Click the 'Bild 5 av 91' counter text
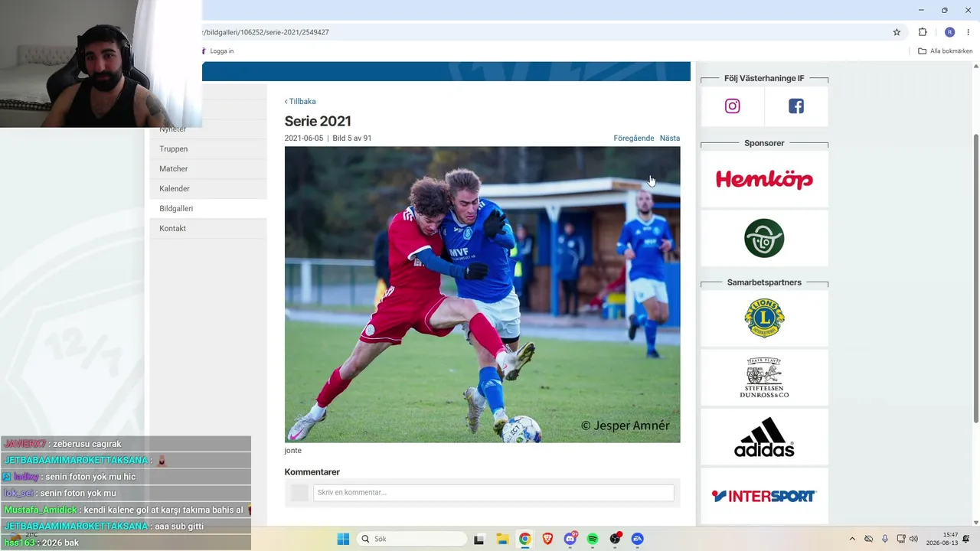Screen dimensions: 980x551 pos(352,139)
